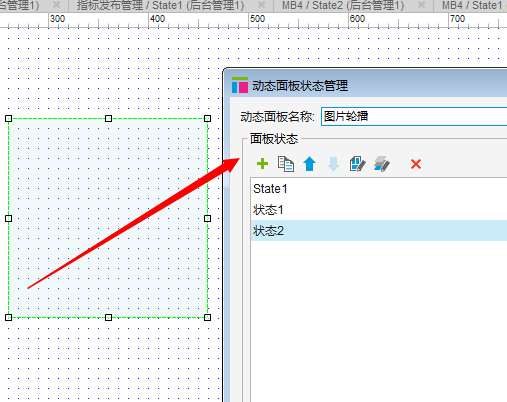Select State1 in the panel states list

(x=379, y=189)
